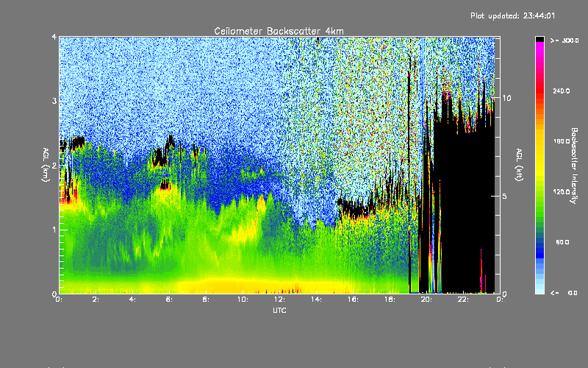Click the "60.0" colorbar value
The image size is (588, 368).
pyautogui.click(x=562, y=242)
